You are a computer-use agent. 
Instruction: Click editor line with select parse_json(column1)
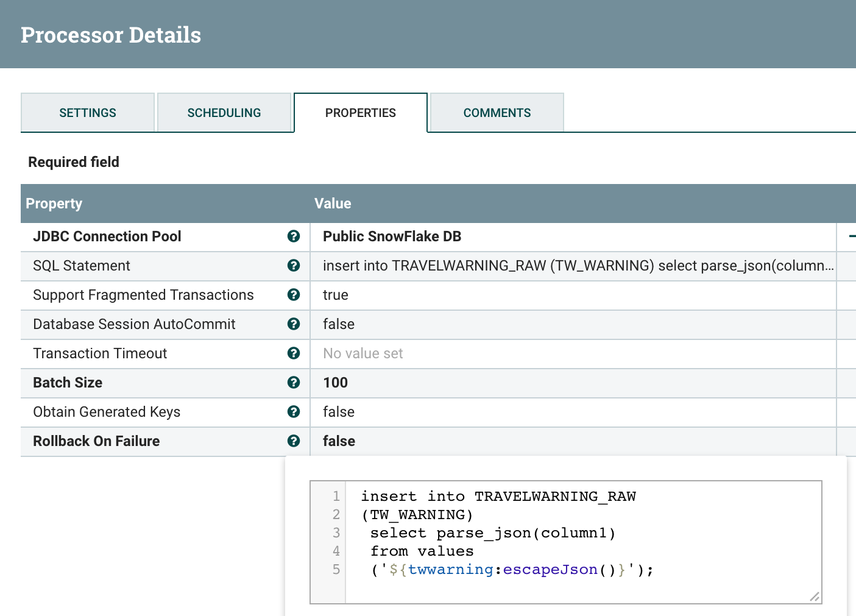pyautogui.click(x=493, y=533)
